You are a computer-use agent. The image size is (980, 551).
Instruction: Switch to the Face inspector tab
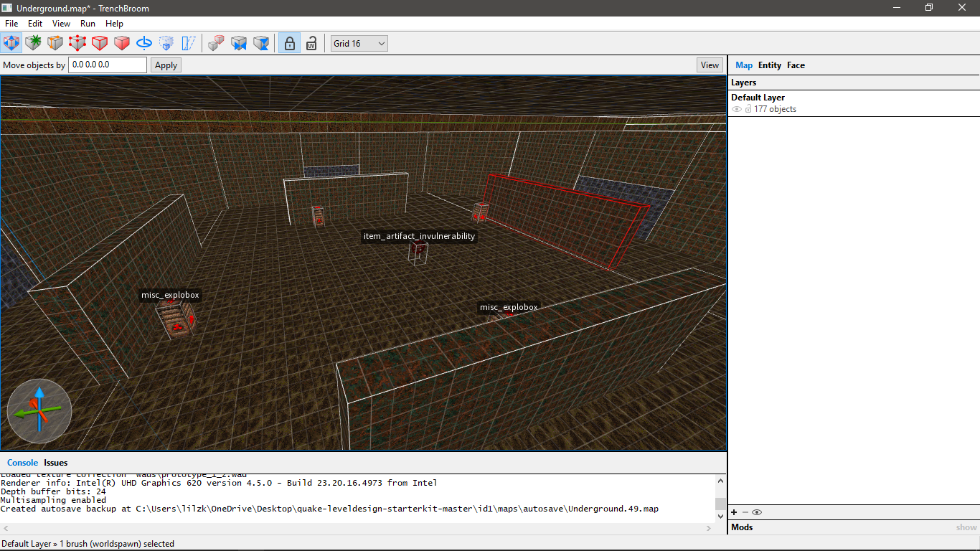click(x=796, y=65)
